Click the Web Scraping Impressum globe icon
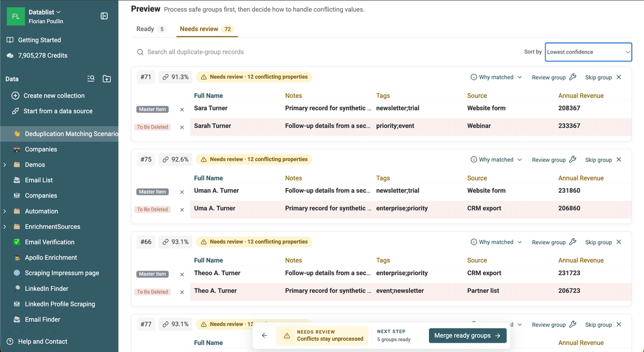This screenshot has height=352, width=644. pos(16,273)
